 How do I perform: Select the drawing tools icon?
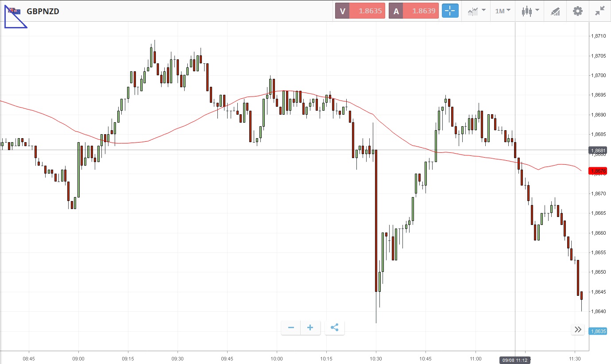(x=555, y=11)
